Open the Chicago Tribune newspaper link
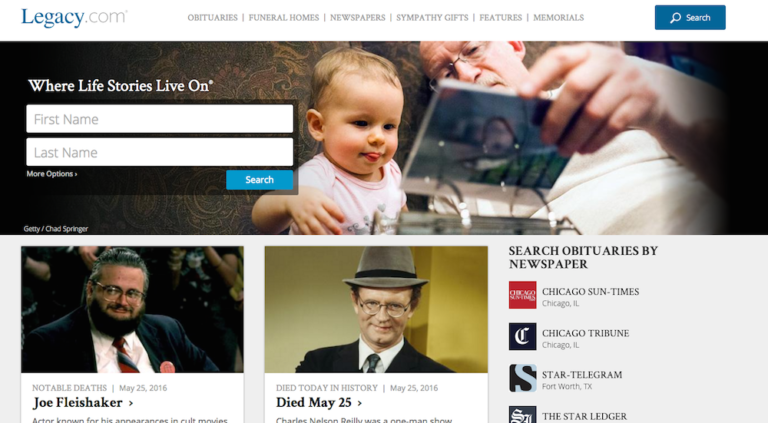Screen dimensions: 768x423 (585, 333)
